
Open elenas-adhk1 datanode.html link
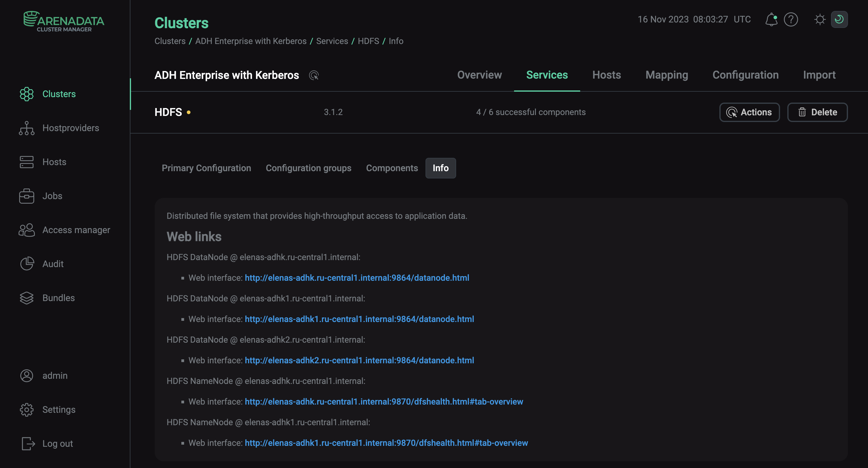click(359, 319)
